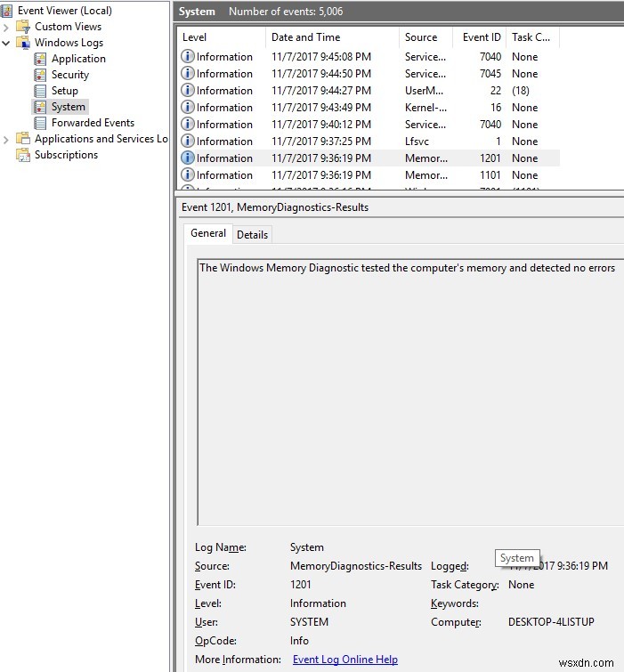The width and height of the screenshot is (624, 672).
Task: Click the info icon of the 9:45:08 PM event
Action: click(x=187, y=56)
